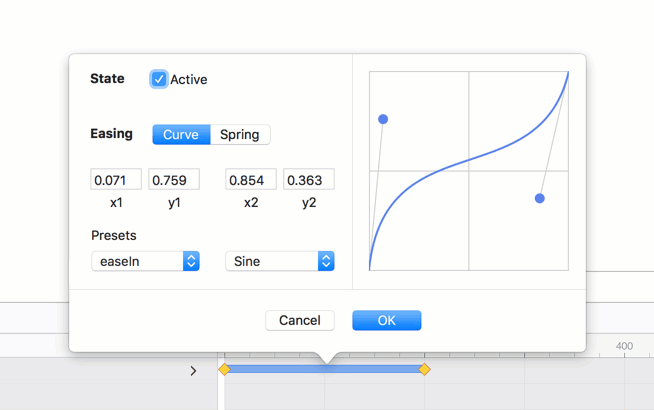The width and height of the screenshot is (654, 410).
Task: Open the Sine preset dropdown
Action: 279,261
